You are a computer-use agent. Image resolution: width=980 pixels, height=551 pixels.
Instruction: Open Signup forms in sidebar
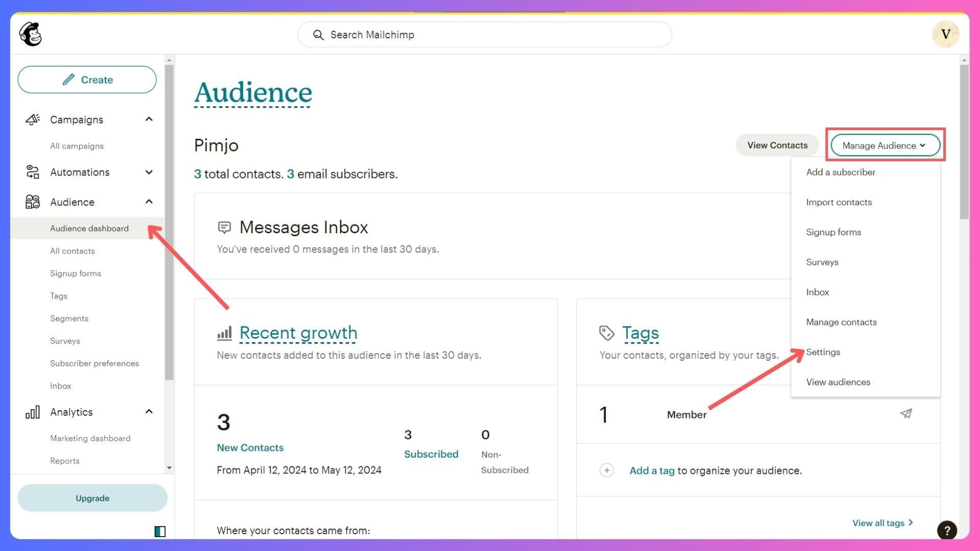coord(76,273)
